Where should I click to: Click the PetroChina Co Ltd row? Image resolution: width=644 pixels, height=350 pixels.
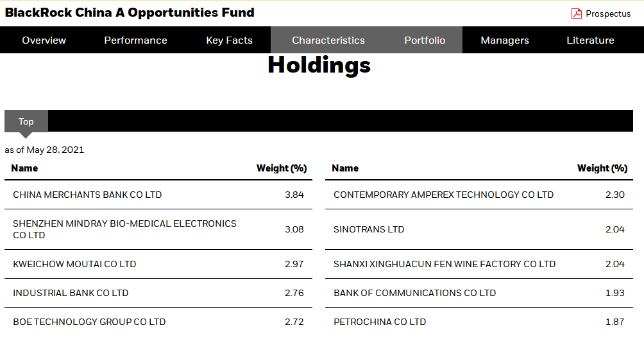(x=380, y=322)
